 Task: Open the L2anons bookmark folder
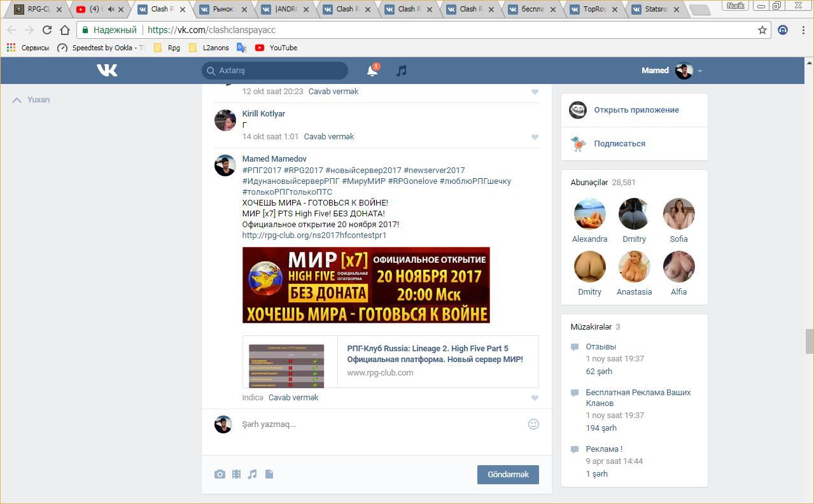pyautogui.click(x=209, y=48)
